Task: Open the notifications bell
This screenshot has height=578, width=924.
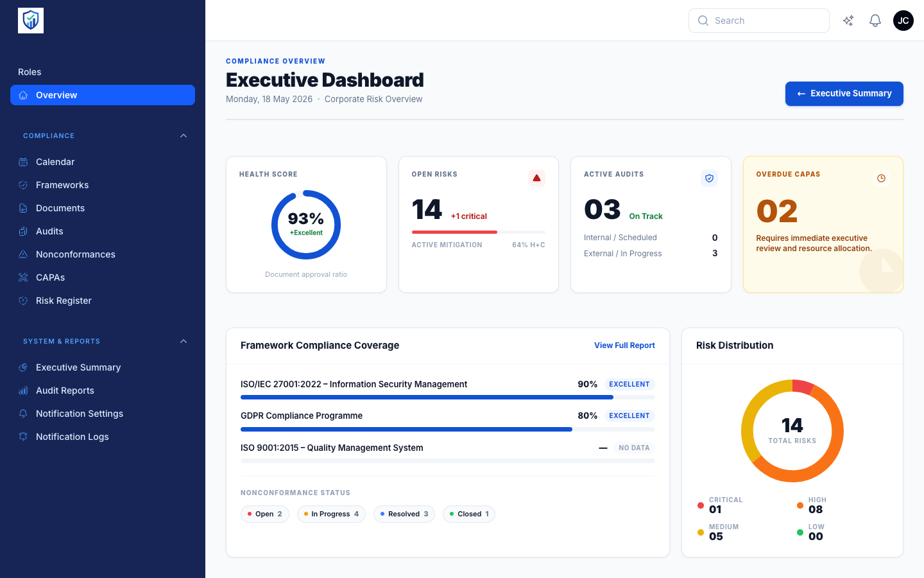Action: tap(875, 21)
